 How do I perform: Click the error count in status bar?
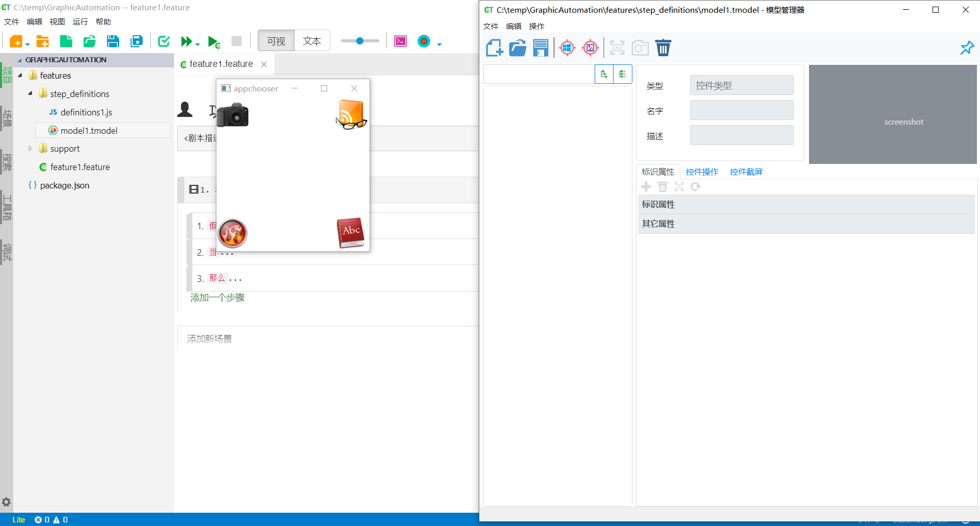[42, 520]
